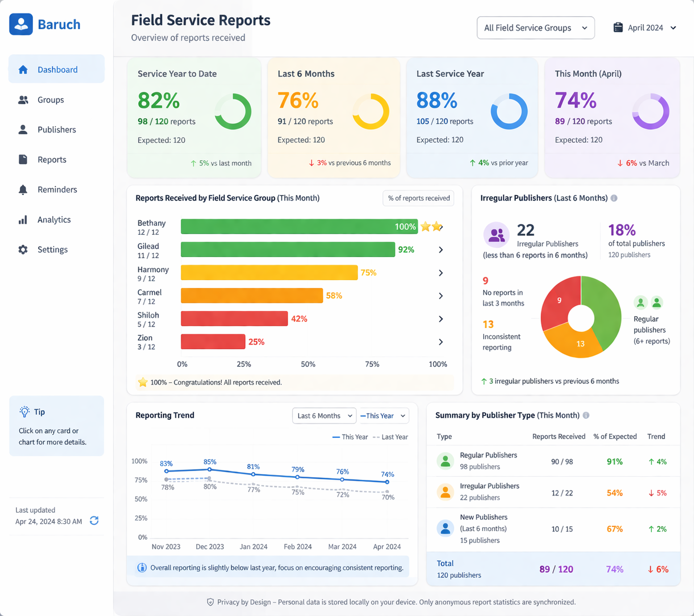Click the Service Year to Date card
This screenshot has height=616, width=694.
[x=194, y=117]
